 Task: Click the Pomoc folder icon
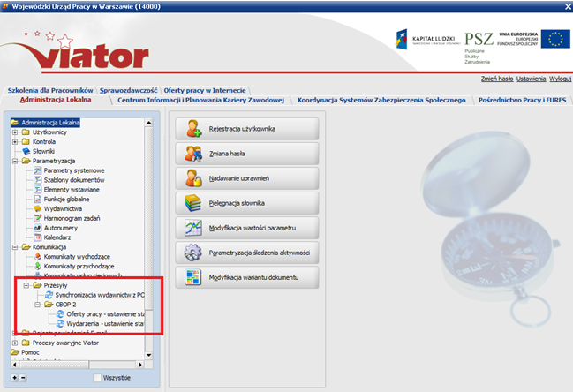(15, 352)
